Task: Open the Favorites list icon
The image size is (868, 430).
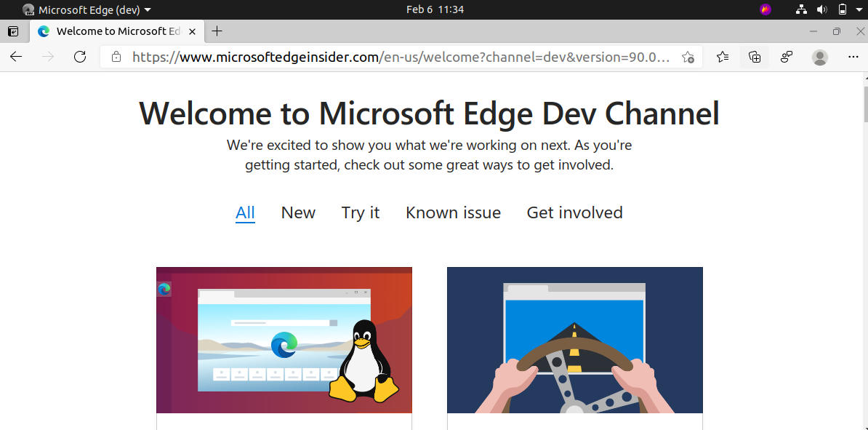Action: click(x=723, y=57)
